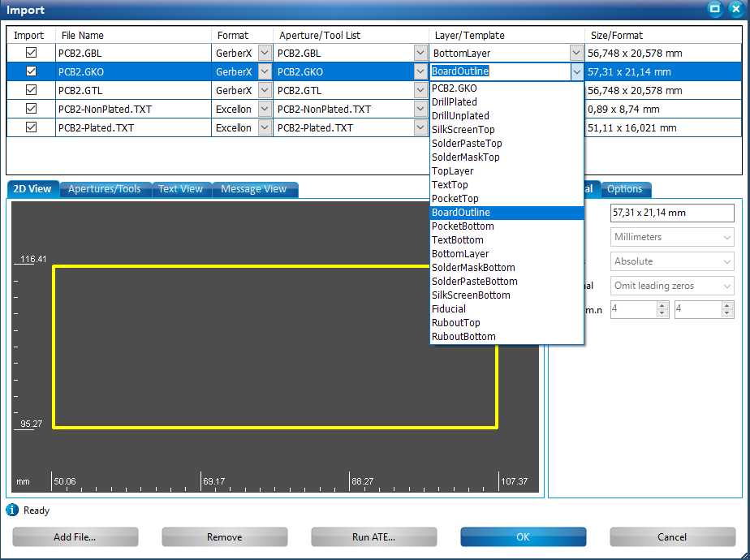This screenshot has height=560, width=750.
Task: Confirm import with OK button
Action: click(523, 537)
